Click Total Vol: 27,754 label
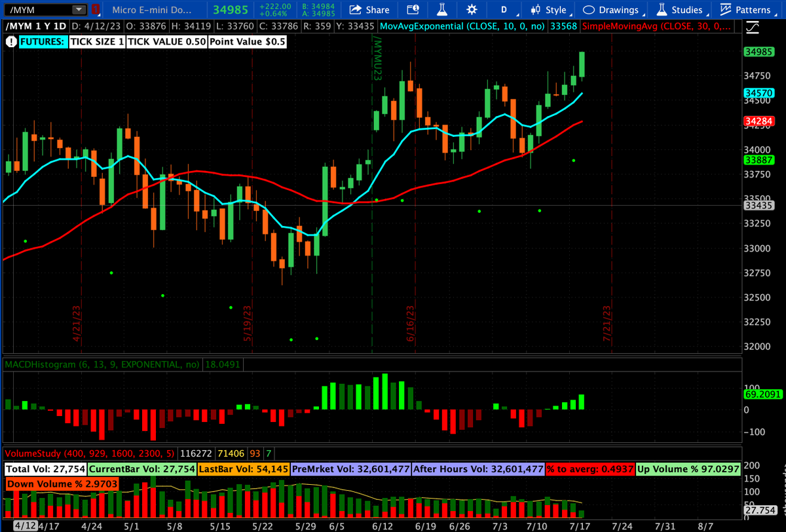The width and height of the screenshot is (786, 532). coord(45,468)
